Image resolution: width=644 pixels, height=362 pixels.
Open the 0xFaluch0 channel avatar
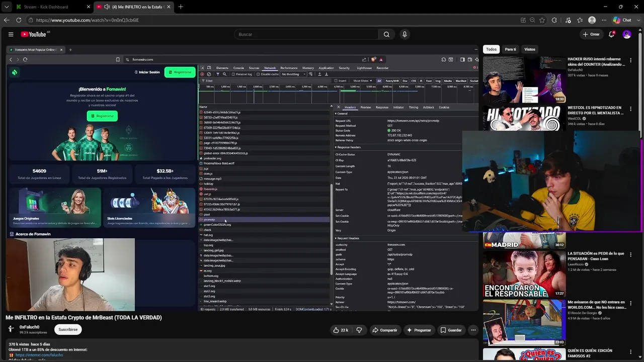(11, 329)
